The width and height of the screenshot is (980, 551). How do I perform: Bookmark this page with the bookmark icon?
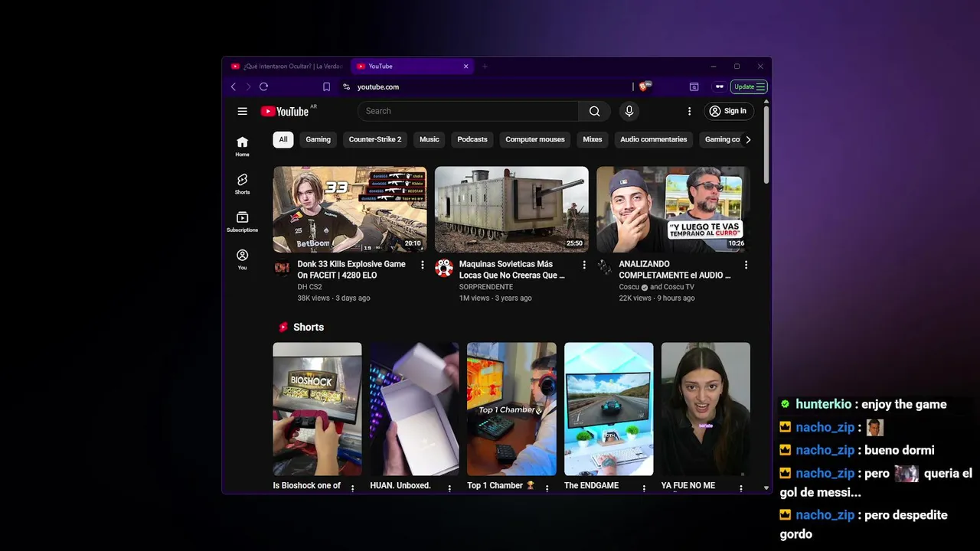tap(326, 86)
